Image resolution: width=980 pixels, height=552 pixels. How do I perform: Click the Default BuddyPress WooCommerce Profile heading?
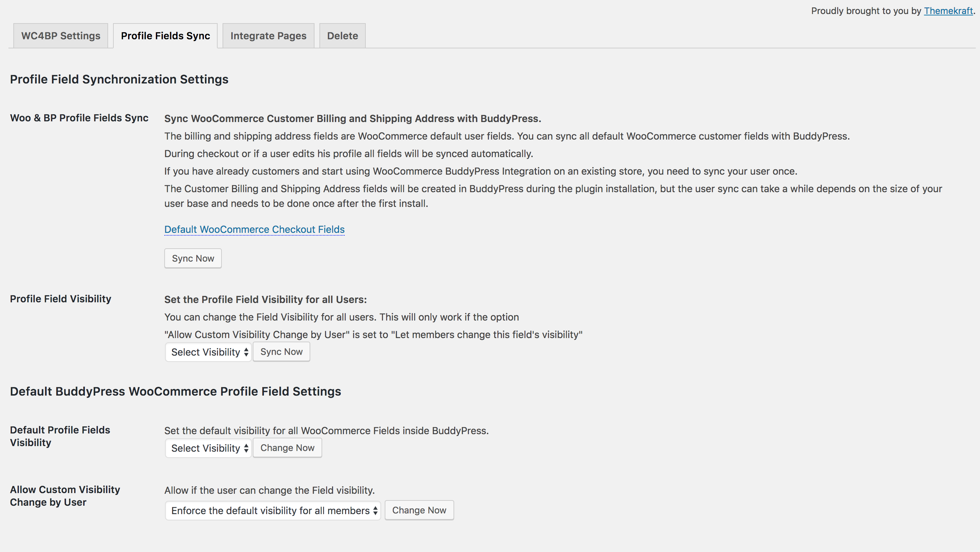176,391
